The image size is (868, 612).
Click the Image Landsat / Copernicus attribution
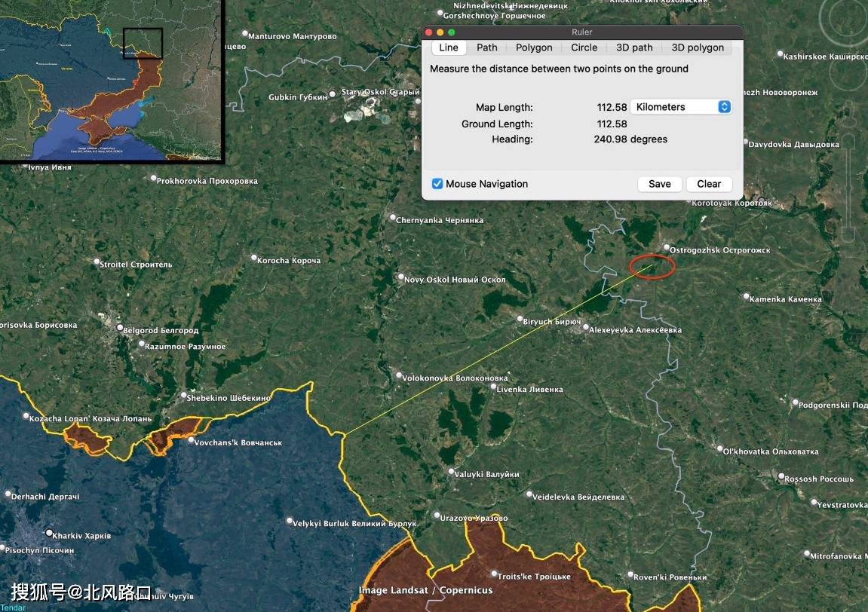(425, 590)
